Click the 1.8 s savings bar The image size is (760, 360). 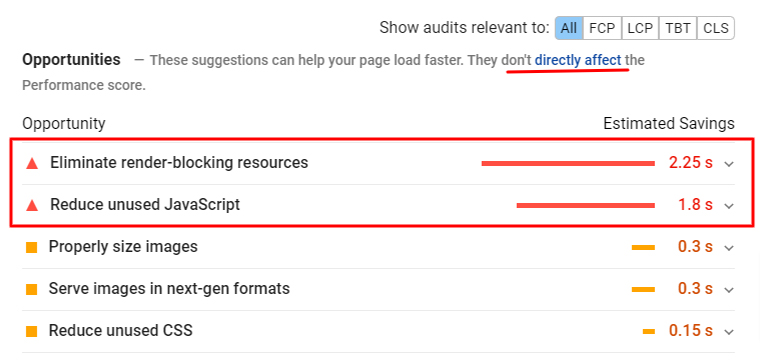(586, 206)
